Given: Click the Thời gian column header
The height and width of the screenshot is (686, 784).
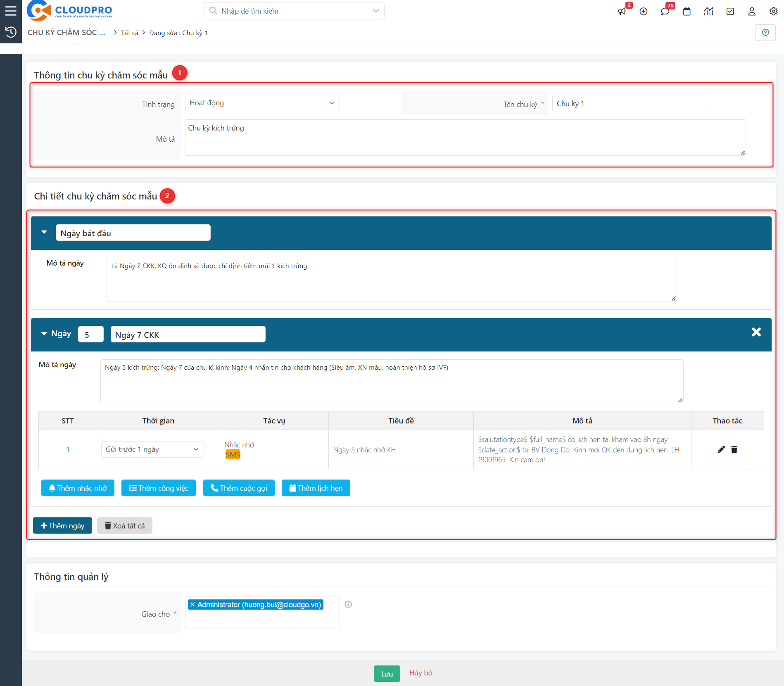Looking at the screenshot, I should click(x=158, y=420).
